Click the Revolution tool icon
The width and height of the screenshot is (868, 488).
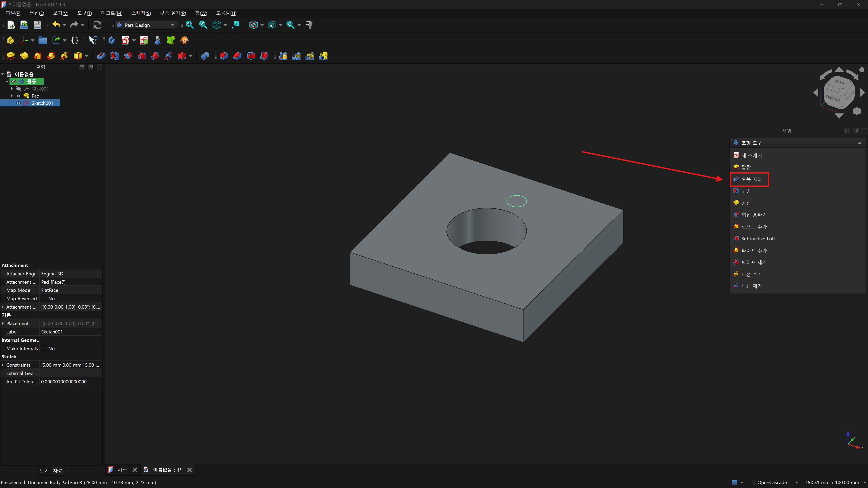coord(24,56)
